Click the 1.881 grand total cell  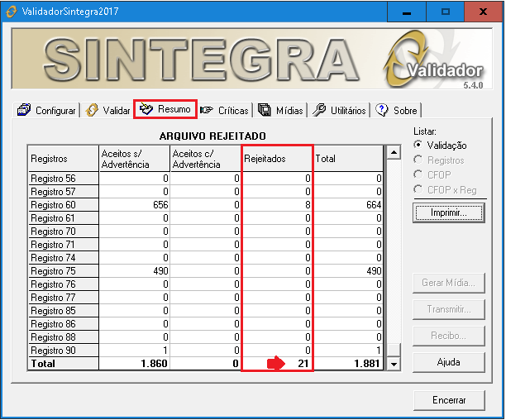pos(348,364)
